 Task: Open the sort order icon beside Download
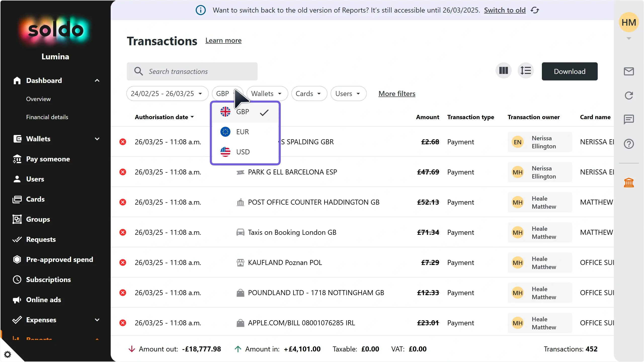coord(526,71)
